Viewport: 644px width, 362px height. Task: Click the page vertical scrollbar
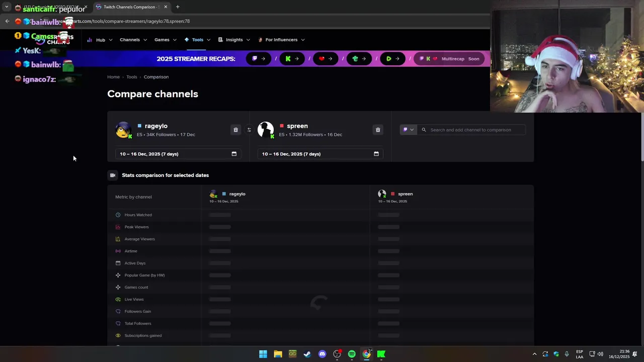(x=642, y=137)
